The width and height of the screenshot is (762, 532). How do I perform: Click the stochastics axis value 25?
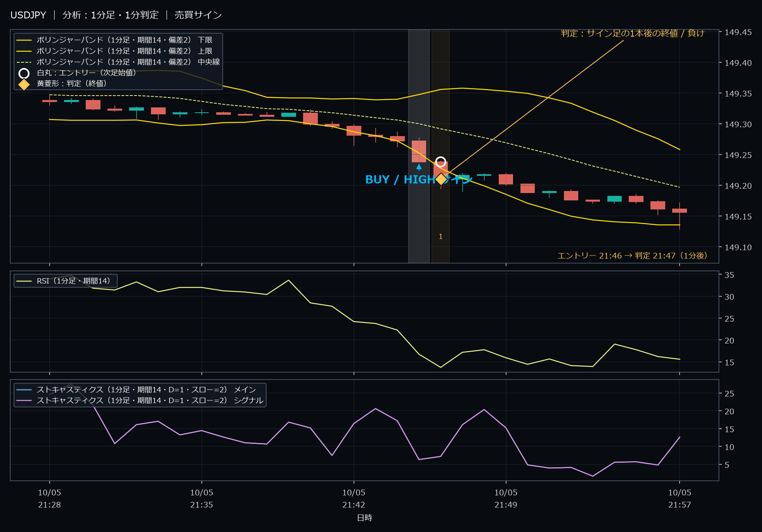coord(729,393)
